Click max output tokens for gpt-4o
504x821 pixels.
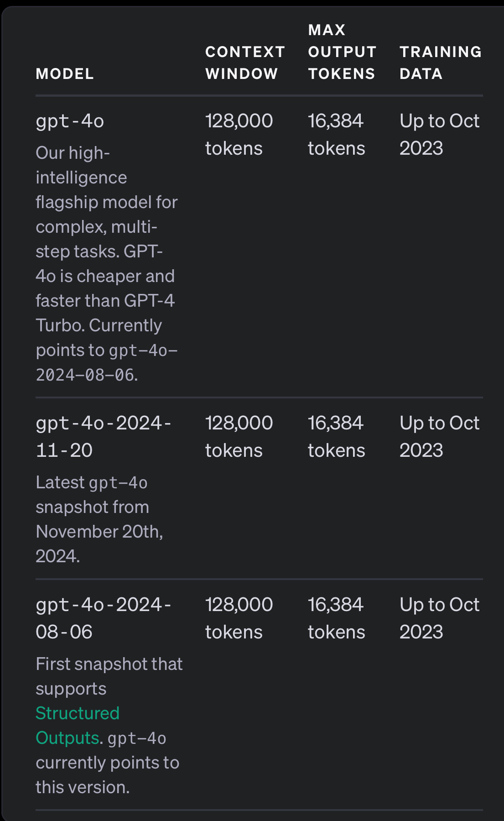click(x=336, y=135)
